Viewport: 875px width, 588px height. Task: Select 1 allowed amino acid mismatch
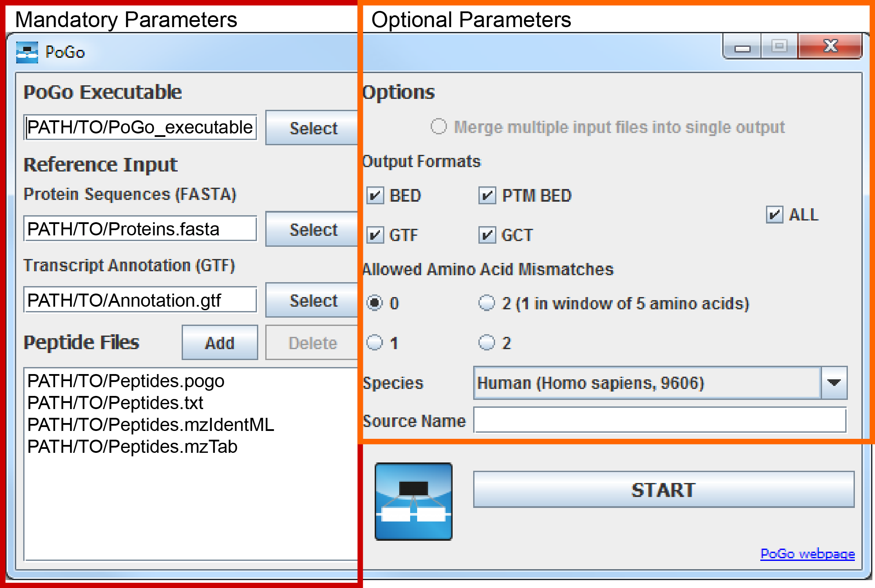pos(375,343)
